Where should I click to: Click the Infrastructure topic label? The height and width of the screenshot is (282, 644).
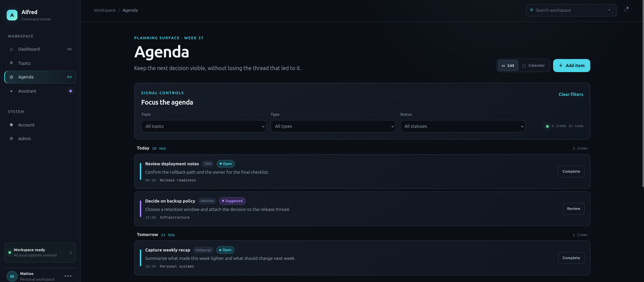175,218
